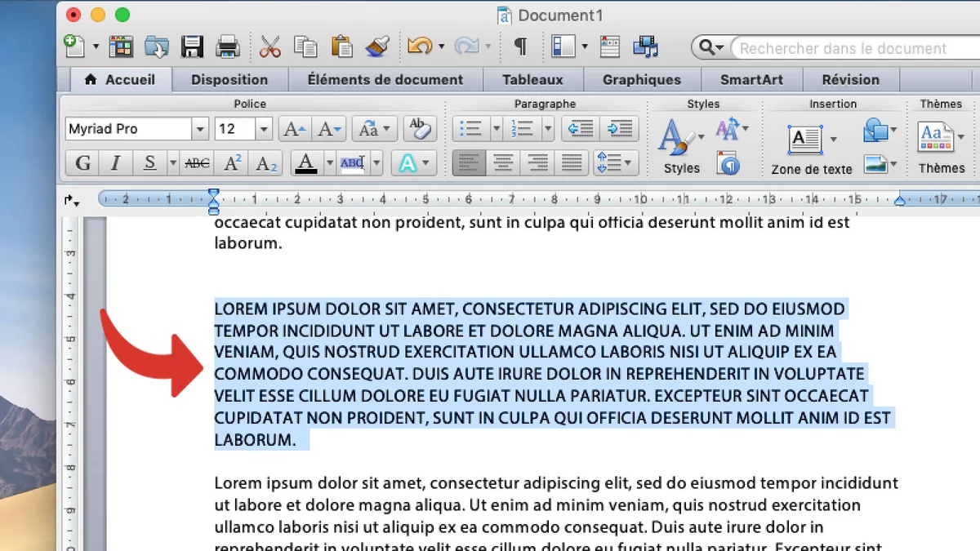Select the Format Painter brush icon
The image size is (980, 551).
(377, 47)
